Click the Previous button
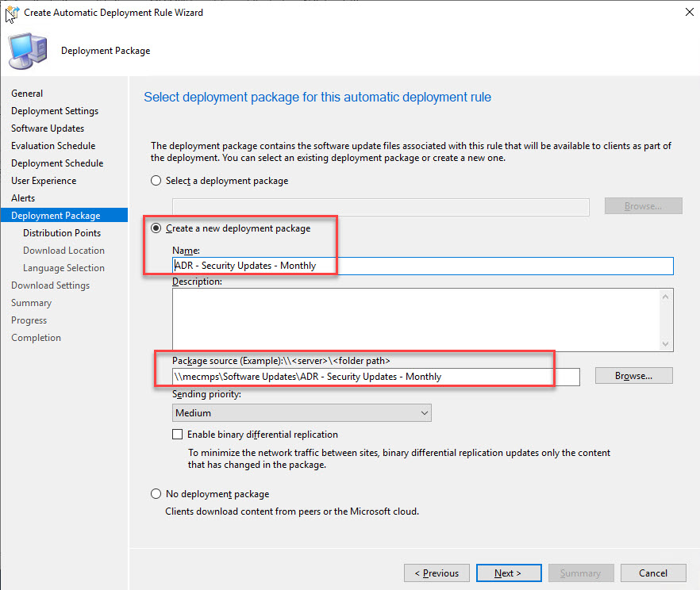 437,573
